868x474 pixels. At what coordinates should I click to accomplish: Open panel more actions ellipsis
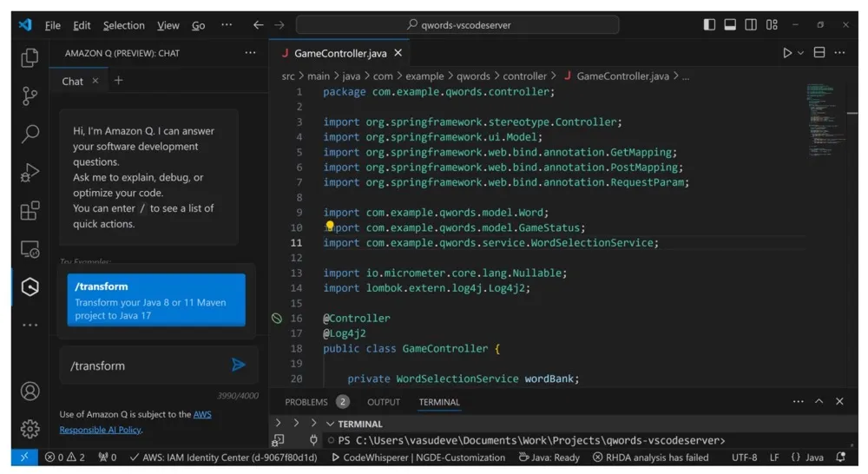(798, 401)
